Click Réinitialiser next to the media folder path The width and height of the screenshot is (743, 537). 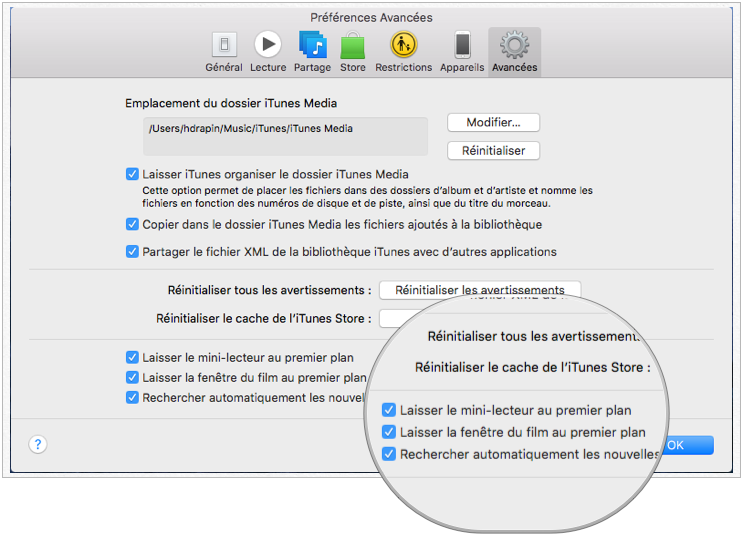[x=493, y=151]
